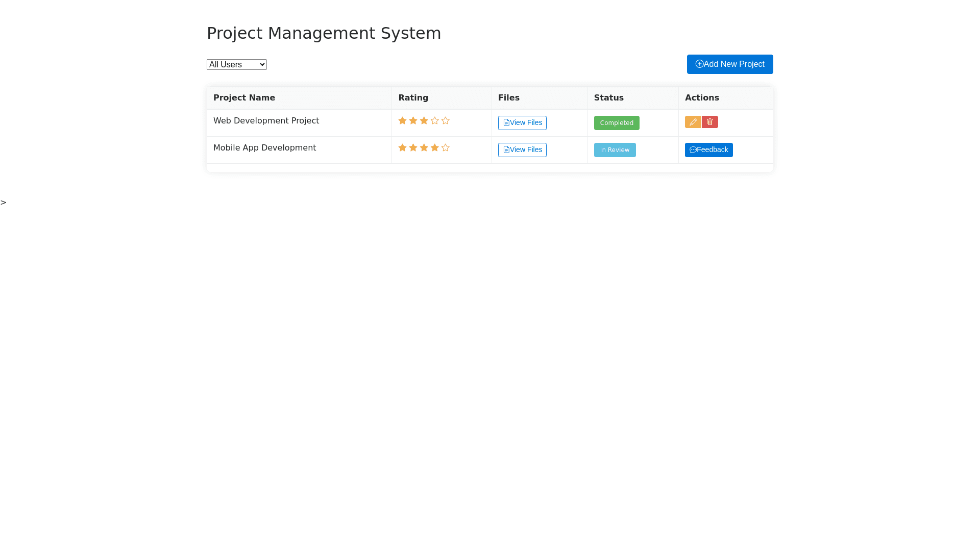Click the pencil edit icon for Web Development Project
This screenshot has height=551, width=980.
693,122
